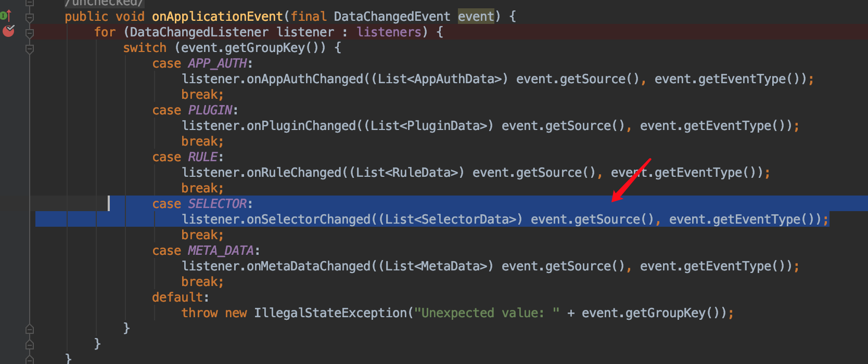
Task: Click the highlighted event parameter in the signature
Action: click(476, 17)
